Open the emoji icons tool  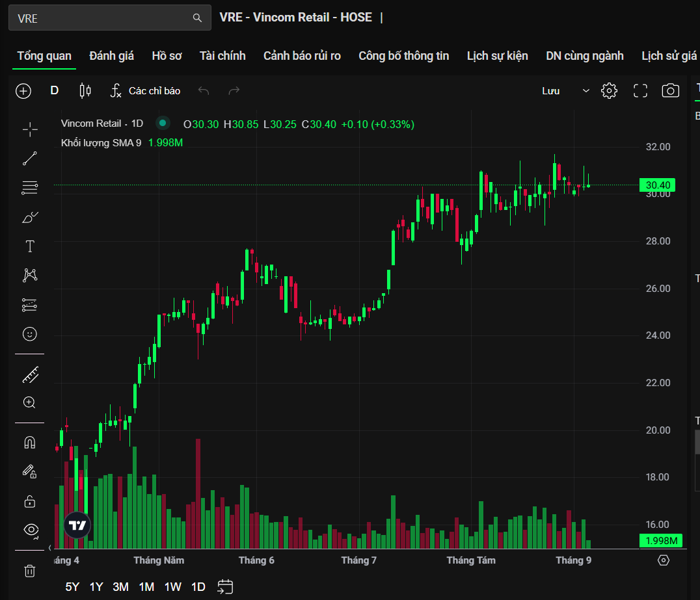[30, 334]
